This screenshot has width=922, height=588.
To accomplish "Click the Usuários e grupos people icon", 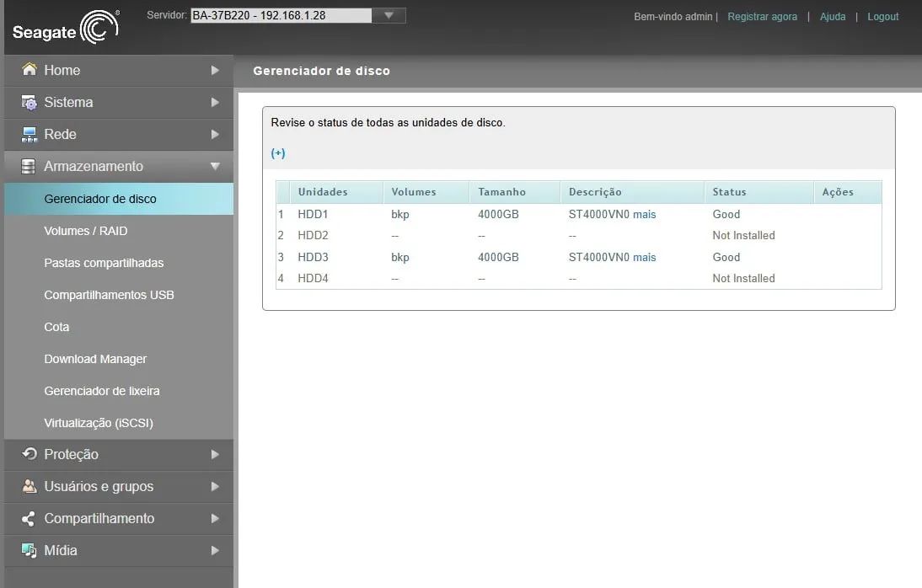I will coord(29,487).
